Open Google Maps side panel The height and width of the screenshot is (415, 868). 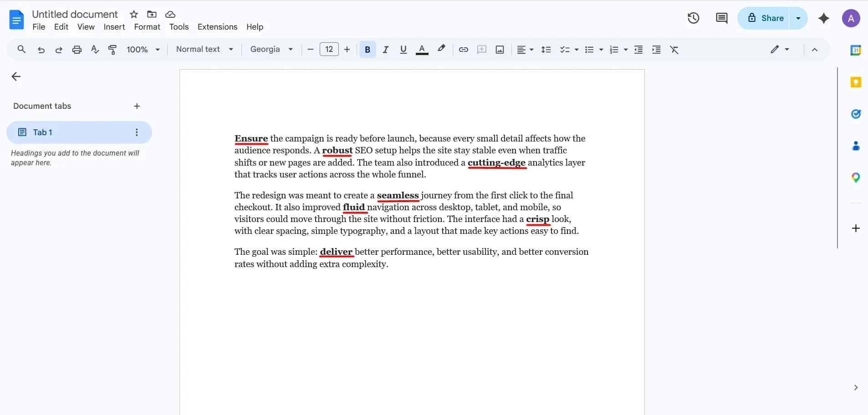point(856,177)
